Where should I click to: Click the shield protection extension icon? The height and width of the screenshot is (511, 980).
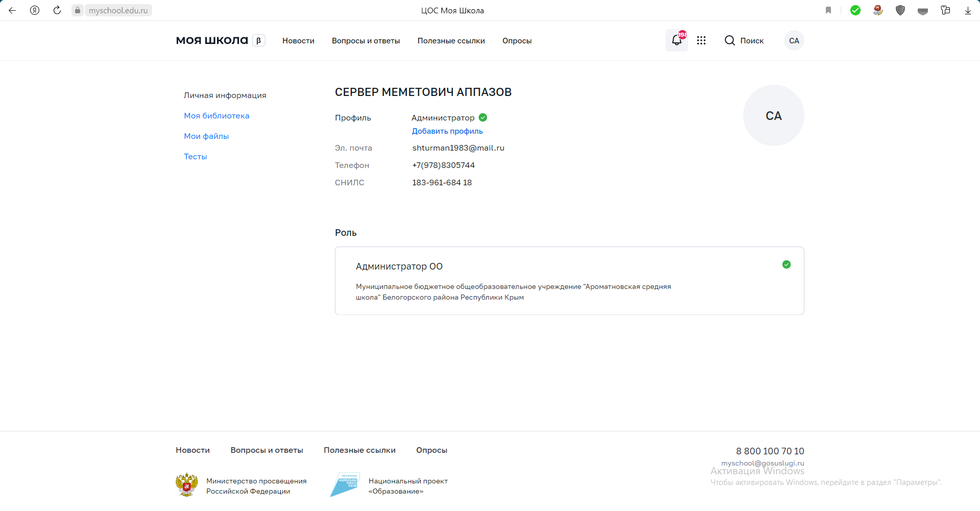pos(900,10)
